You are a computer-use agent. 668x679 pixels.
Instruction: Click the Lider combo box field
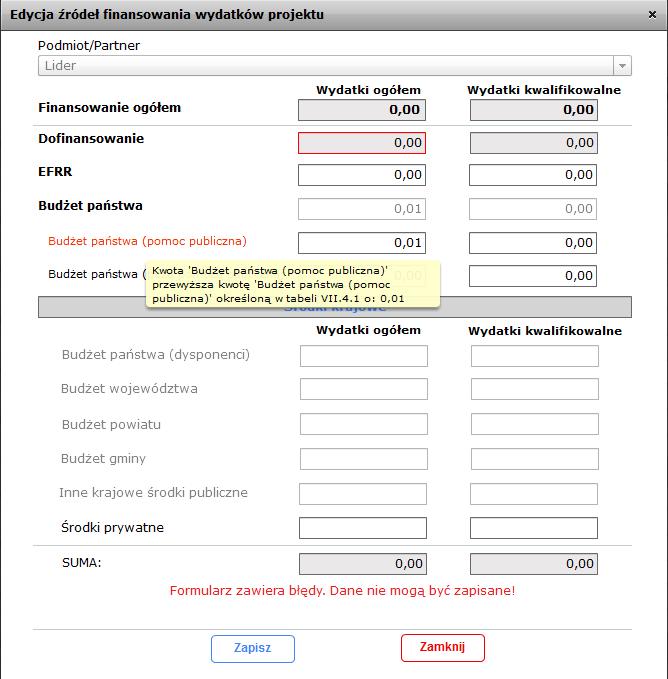(335, 66)
